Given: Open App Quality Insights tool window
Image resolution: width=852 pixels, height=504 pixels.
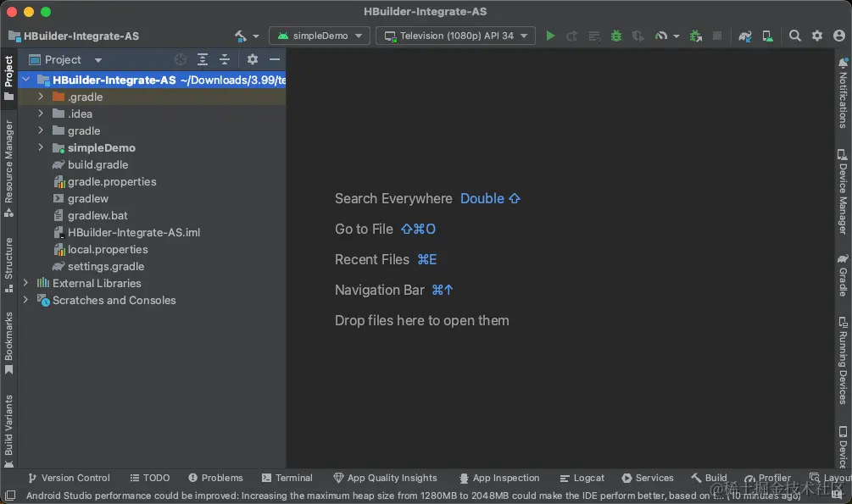Looking at the screenshot, I should point(385,478).
